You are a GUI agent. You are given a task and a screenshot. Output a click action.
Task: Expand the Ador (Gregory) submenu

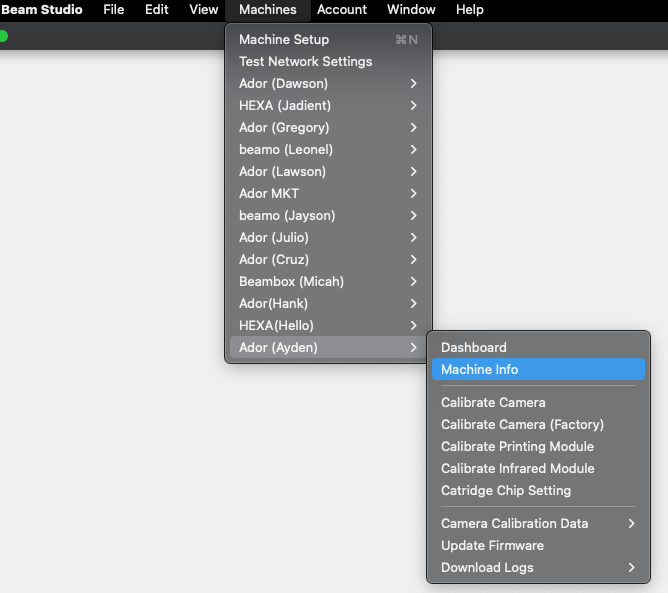coord(328,127)
